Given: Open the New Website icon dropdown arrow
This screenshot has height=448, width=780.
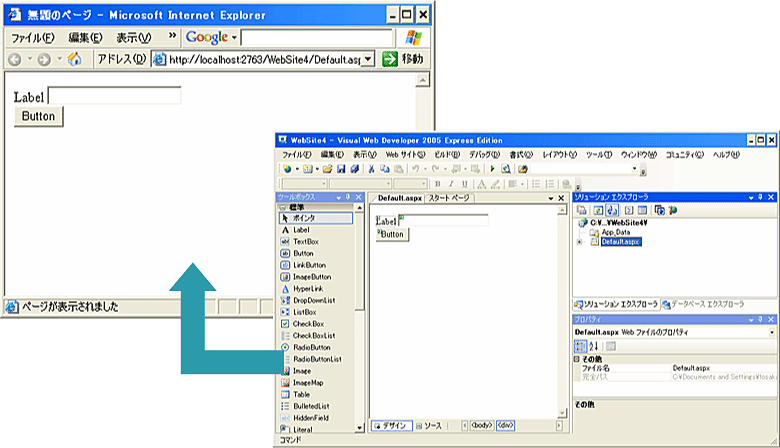Looking at the screenshot, I should [x=297, y=169].
